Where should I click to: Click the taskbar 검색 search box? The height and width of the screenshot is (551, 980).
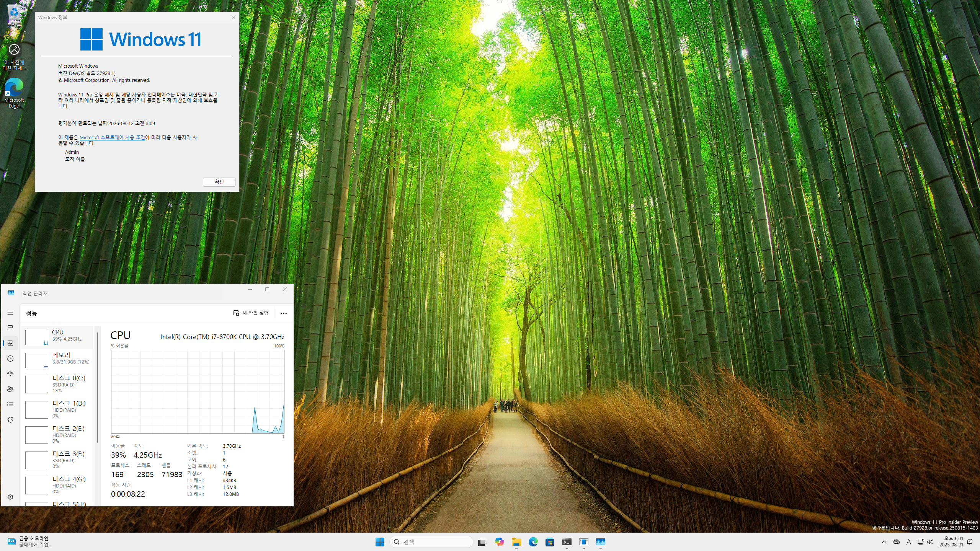[x=431, y=542]
